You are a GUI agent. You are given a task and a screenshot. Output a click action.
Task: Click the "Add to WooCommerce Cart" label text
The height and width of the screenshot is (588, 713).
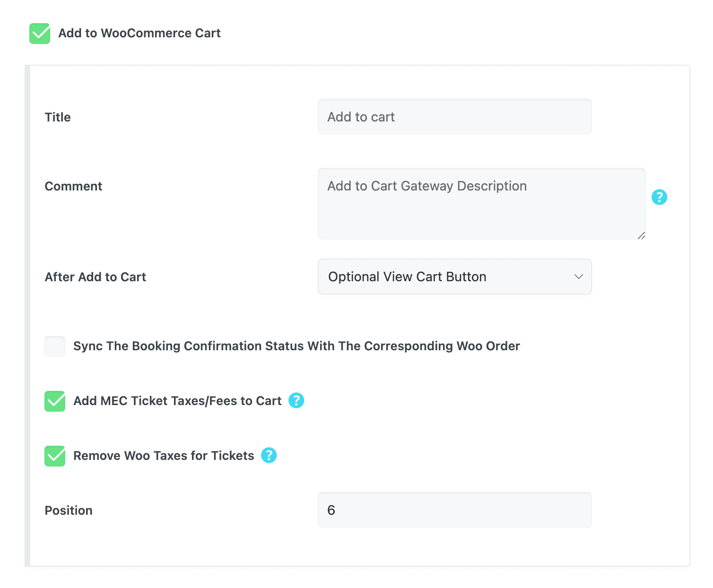[139, 33]
